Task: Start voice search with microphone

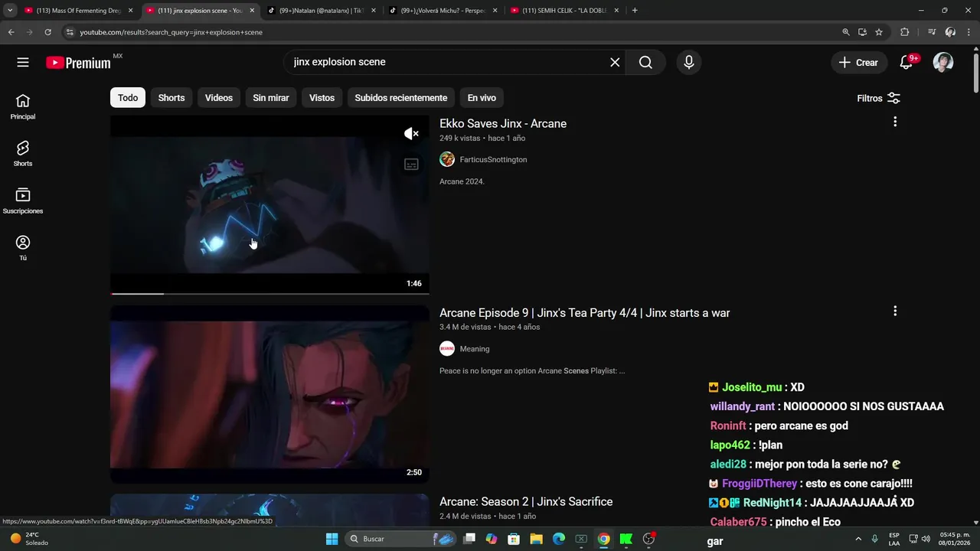Action: [x=689, y=62]
